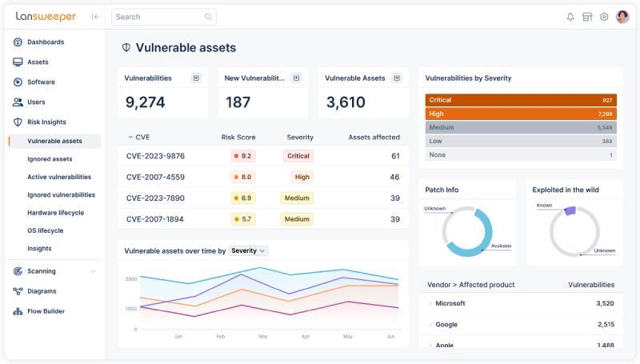Click the icon on the Vulnerable Assets card
This screenshot has height=364, width=640.
[x=397, y=78]
